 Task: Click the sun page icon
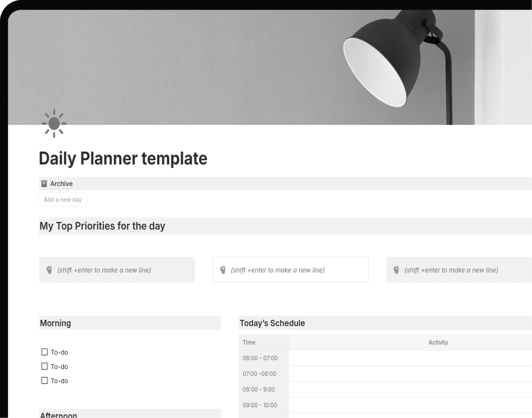tap(54, 123)
